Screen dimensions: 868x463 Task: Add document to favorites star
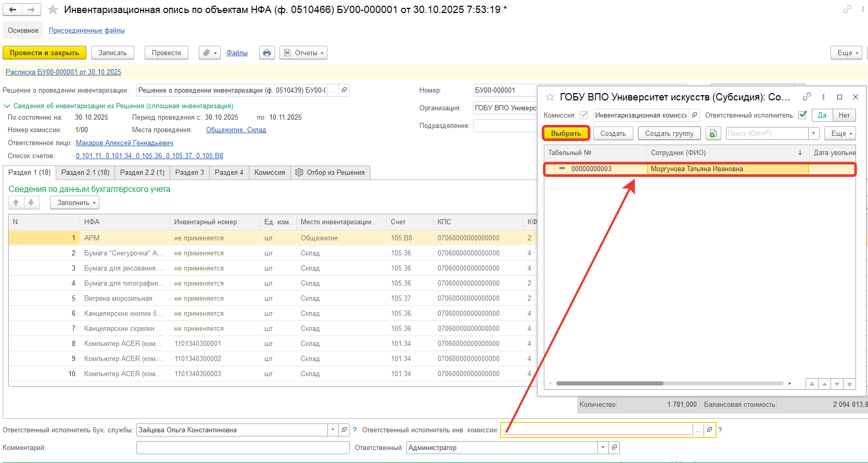point(53,10)
